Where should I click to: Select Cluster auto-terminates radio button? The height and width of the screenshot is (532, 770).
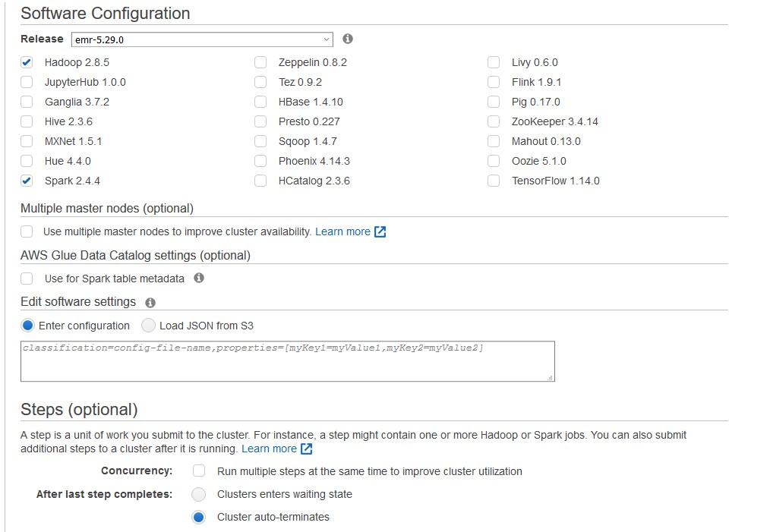click(x=198, y=518)
